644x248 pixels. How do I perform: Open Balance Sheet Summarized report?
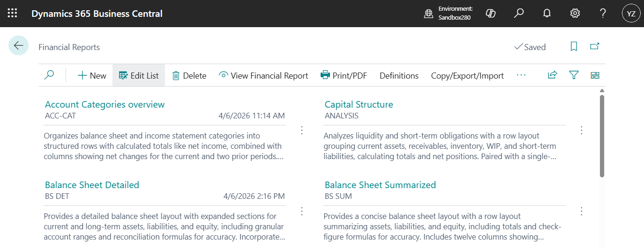[380, 185]
